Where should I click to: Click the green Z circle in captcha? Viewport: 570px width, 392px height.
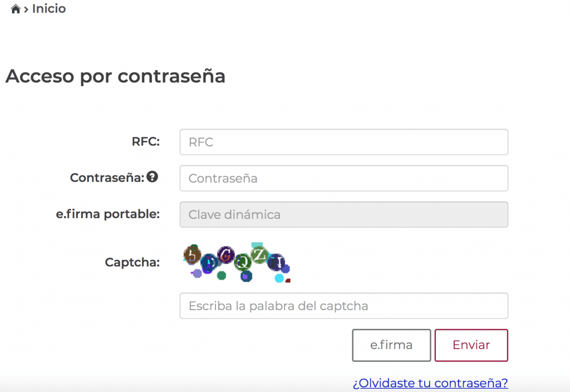point(259,254)
